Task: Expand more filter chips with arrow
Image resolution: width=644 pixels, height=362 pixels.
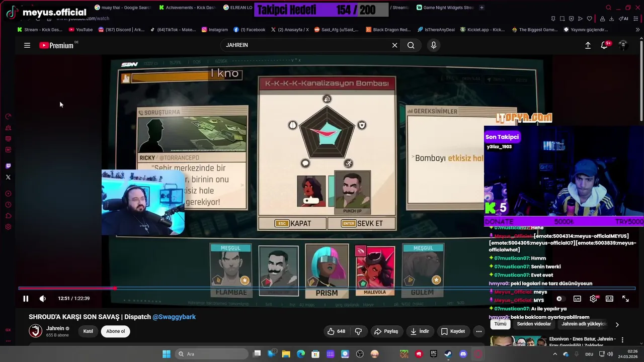Action: click(617, 324)
